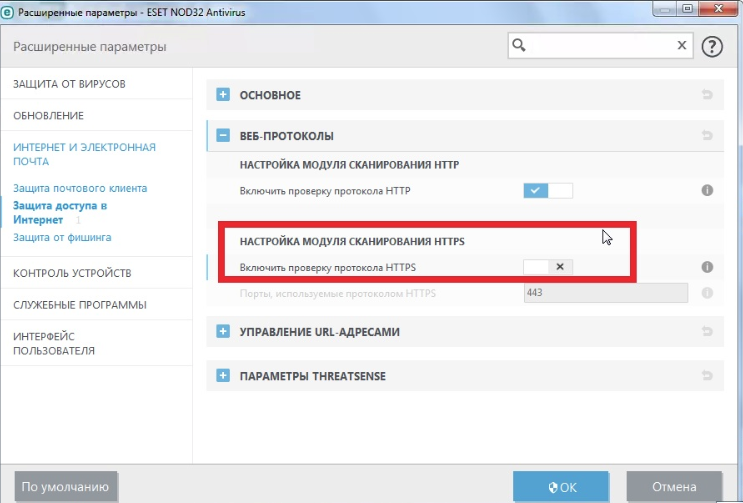The height and width of the screenshot is (503, 743).
Task: Select Защита от фишинга subitem
Action: (x=62, y=237)
